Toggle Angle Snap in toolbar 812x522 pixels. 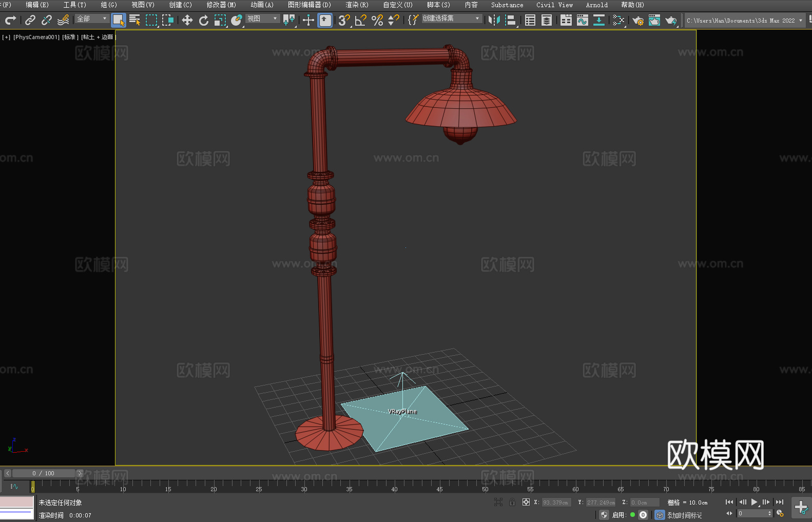tap(361, 21)
